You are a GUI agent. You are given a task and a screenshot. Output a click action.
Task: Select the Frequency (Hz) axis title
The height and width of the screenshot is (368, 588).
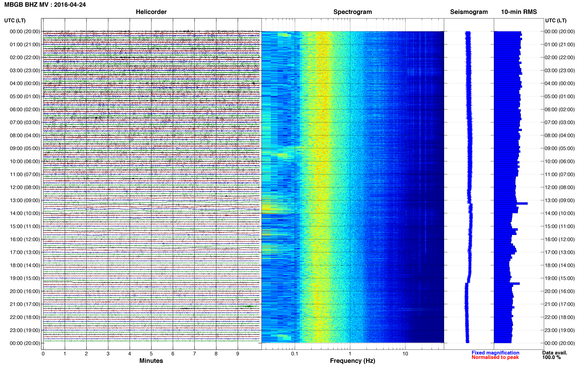point(352,361)
